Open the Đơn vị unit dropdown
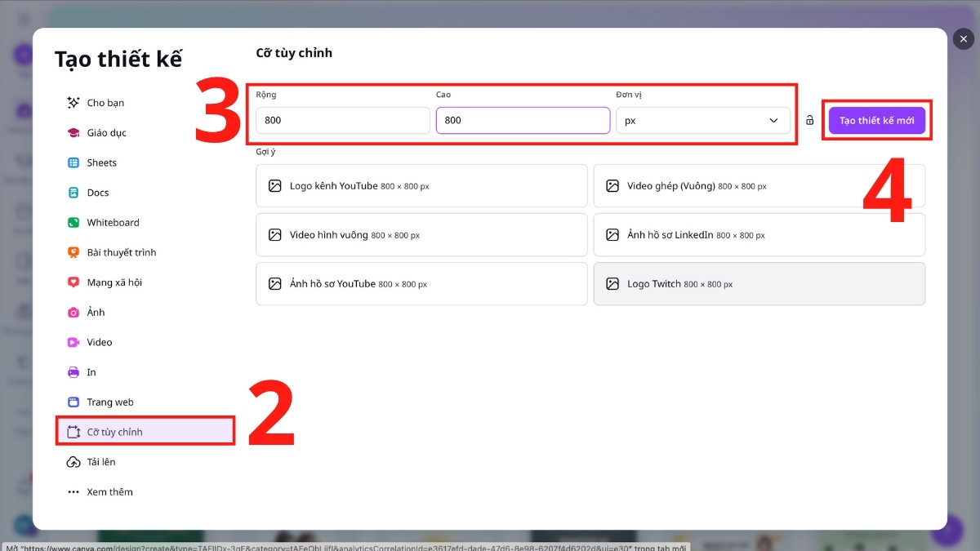 [703, 119]
